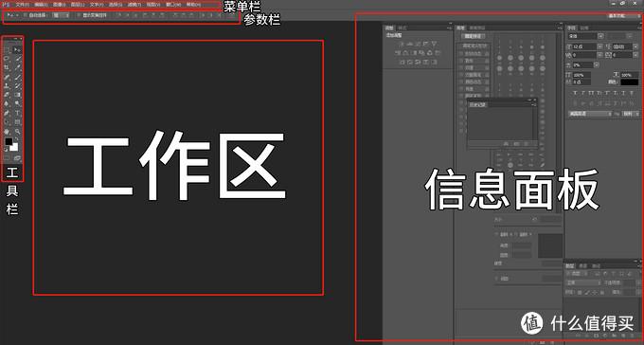Open the File menu
The image size is (644, 345).
pos(22,4)
